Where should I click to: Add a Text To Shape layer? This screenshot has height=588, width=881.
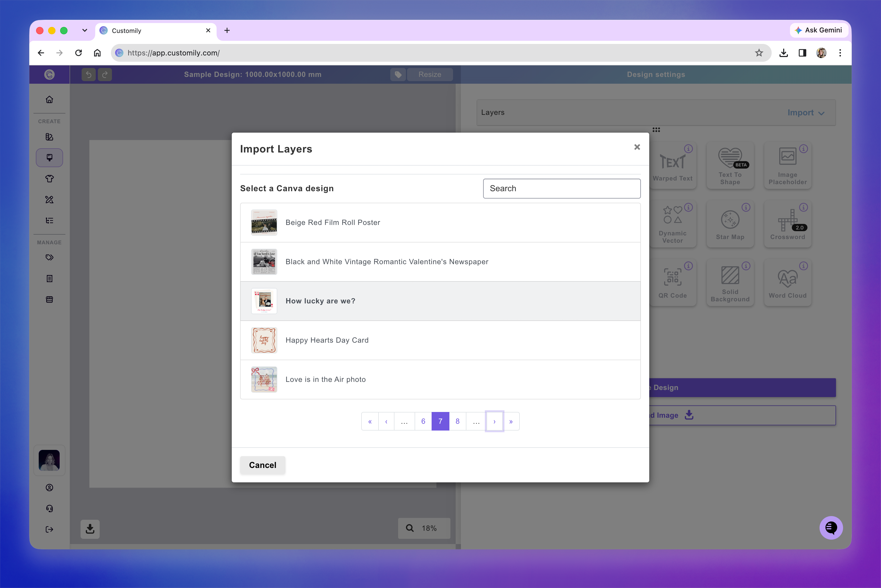pos(730,165)
